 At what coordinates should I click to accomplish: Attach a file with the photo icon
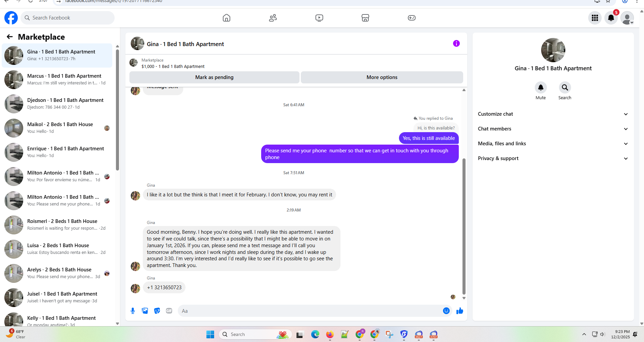(x=145, y=311)
